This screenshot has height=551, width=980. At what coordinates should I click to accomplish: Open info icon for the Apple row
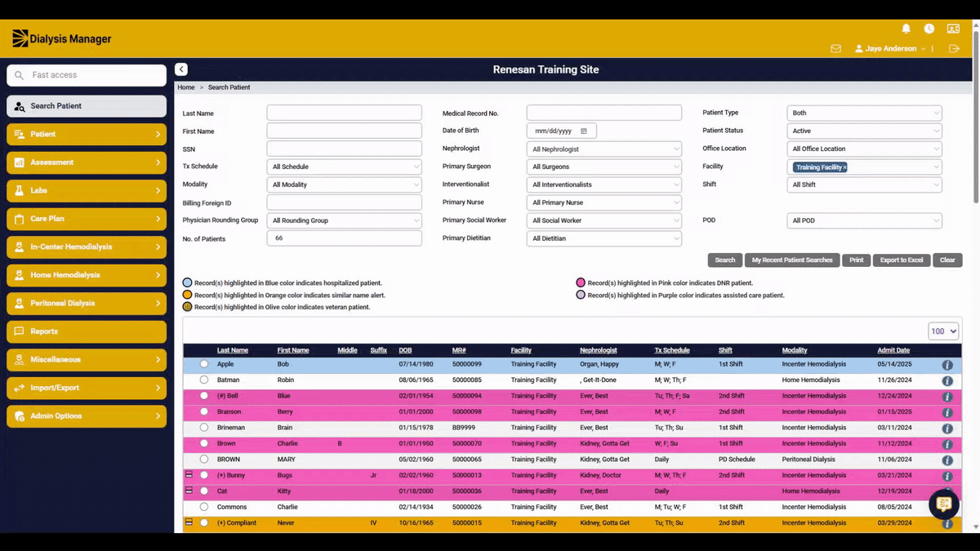[x=947, y=365]
